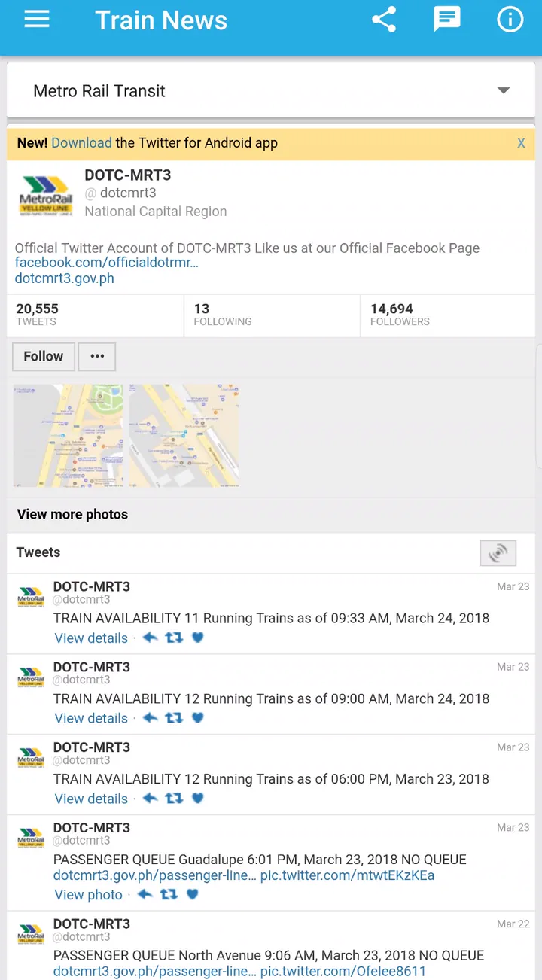Open the hamburger navigation menu

point(36,20)
